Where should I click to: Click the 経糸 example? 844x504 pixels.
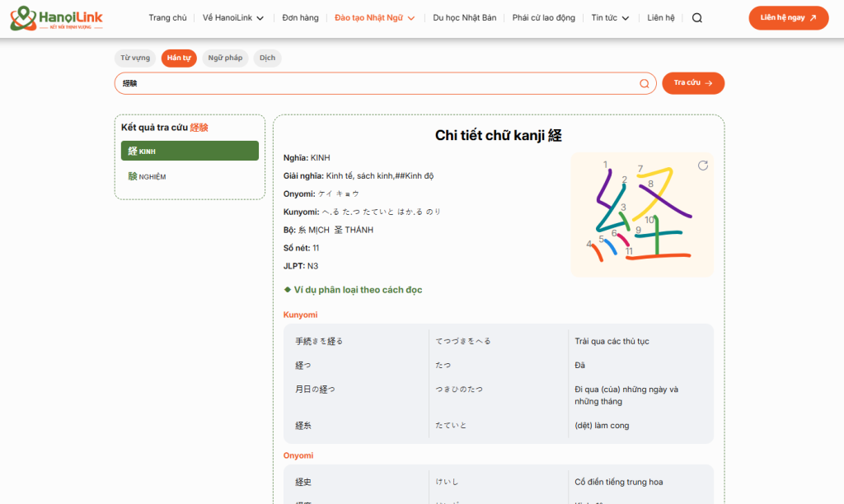coord(303,426)
